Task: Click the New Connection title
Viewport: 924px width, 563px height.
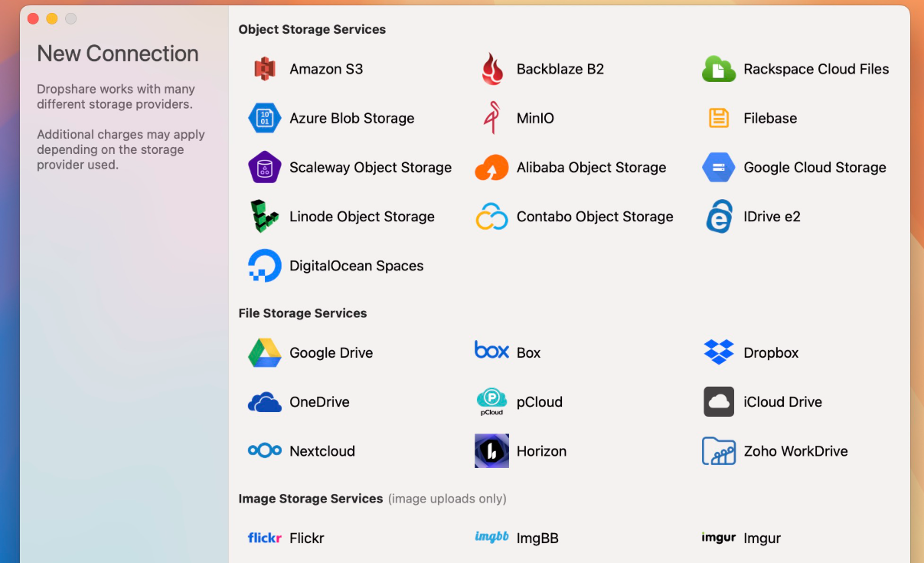Action: [118, 53]
